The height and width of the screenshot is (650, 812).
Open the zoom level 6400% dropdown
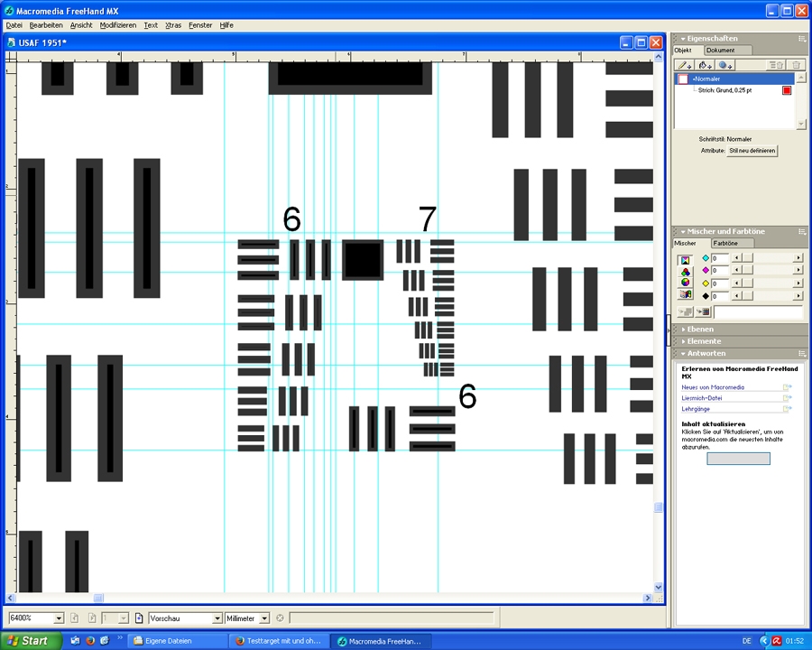[x=60, y=618]
